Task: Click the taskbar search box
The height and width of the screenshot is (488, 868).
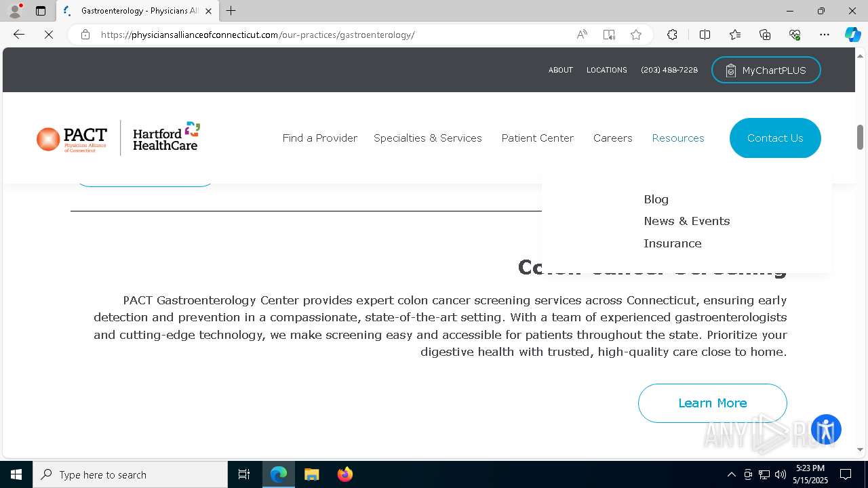Action: [130, 474]
